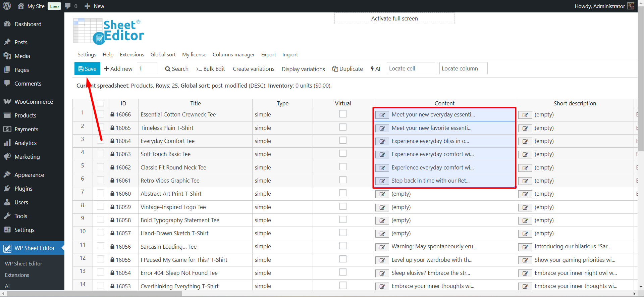Open the Search tool
Image resolution: width=644 pixels, height=297 pixels.
tap(177, 69)
